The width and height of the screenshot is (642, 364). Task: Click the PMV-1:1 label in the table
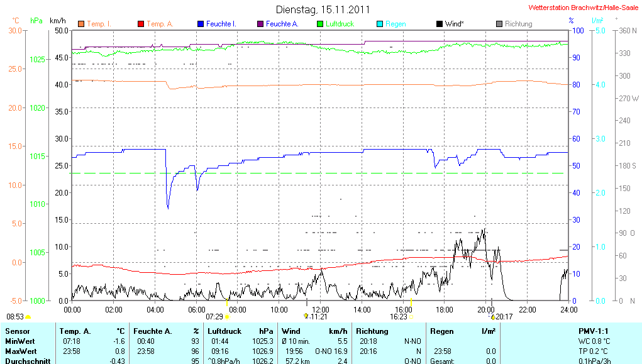[x=593, y=331]
